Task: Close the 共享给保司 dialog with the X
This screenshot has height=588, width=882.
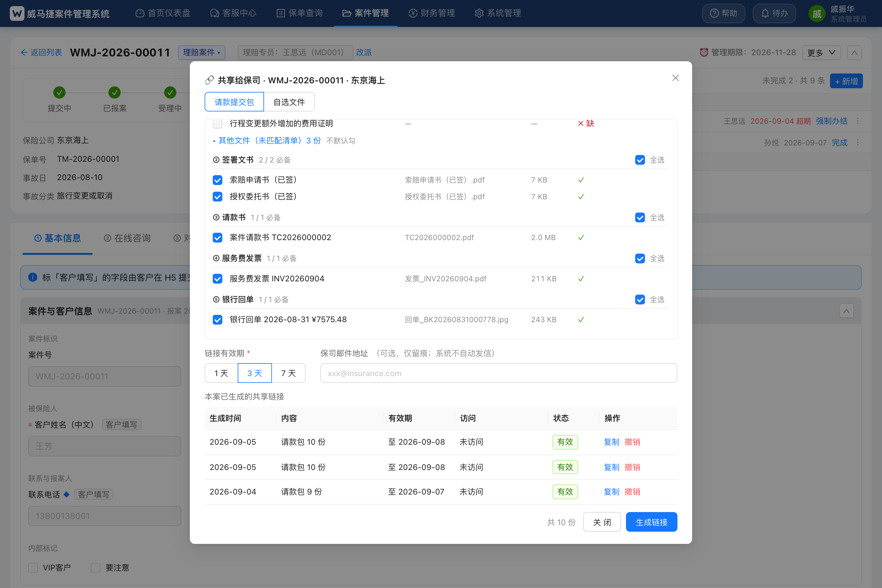Action: coord(675,78)
